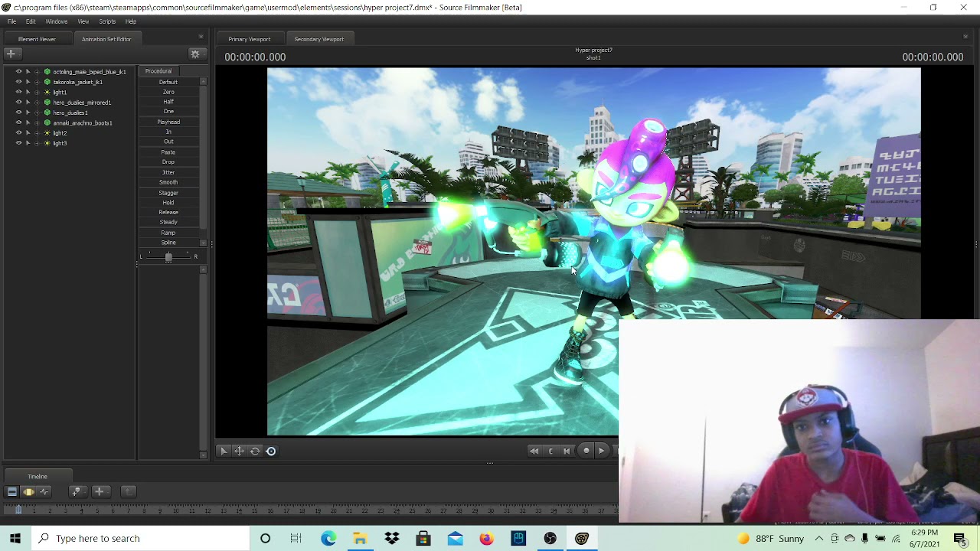Switch timeline to Graph Editor mode

(44, 492)
